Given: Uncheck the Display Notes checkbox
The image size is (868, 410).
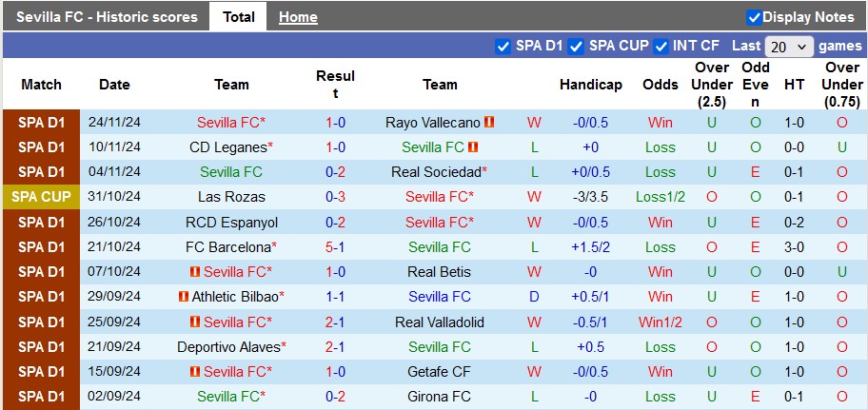Looking at the screenshot, I should pyautogui.click(x=754, y=17).
